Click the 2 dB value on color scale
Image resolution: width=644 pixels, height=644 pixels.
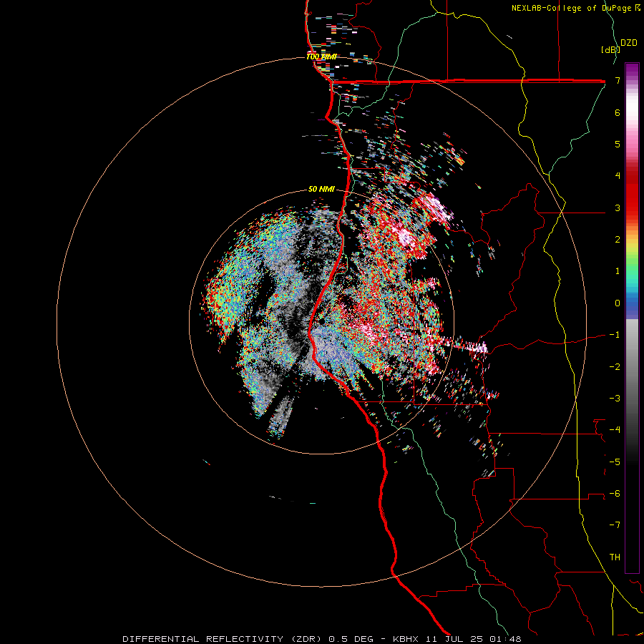pyautogui.click(x=618, y=240)
